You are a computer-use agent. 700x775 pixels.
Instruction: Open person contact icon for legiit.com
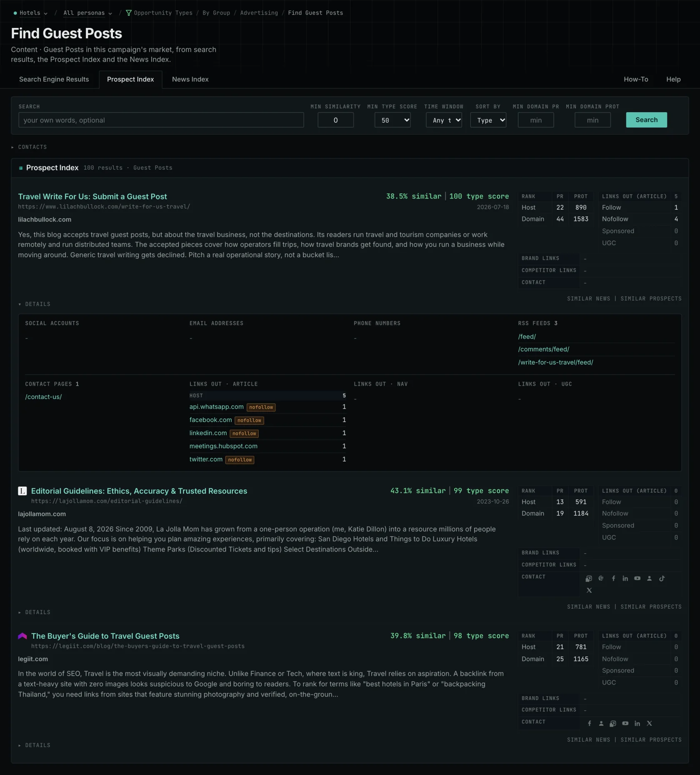pyautogui.click(x=601, y=723)
